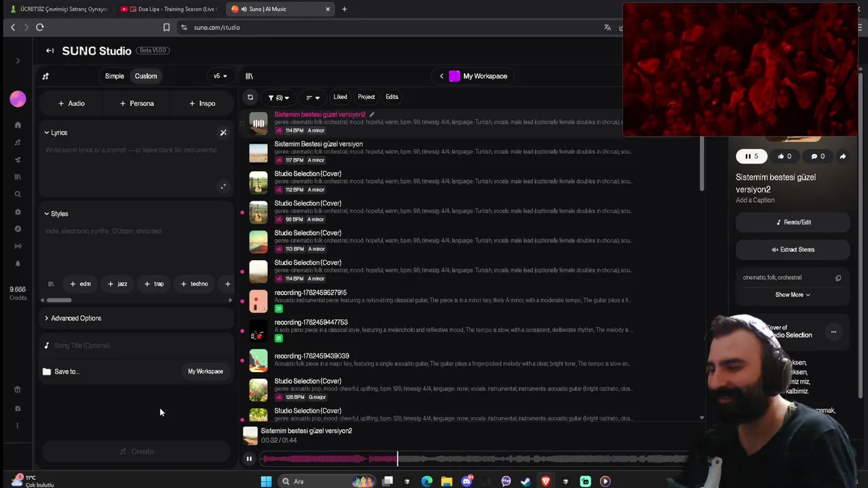Click the purple profile avatar
Screen dimensions: 868x488
click(x=18, y=99)
